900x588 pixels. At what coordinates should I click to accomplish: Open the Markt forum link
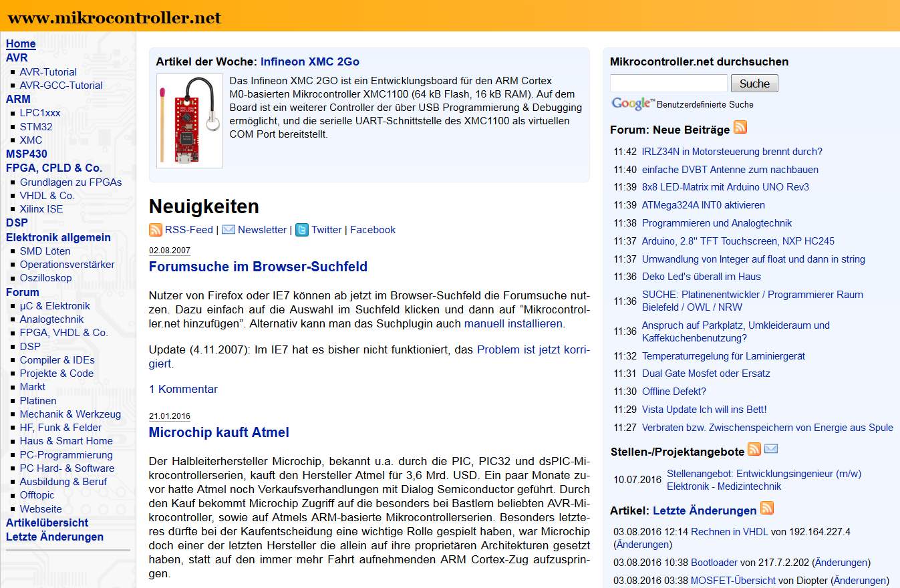33,387
